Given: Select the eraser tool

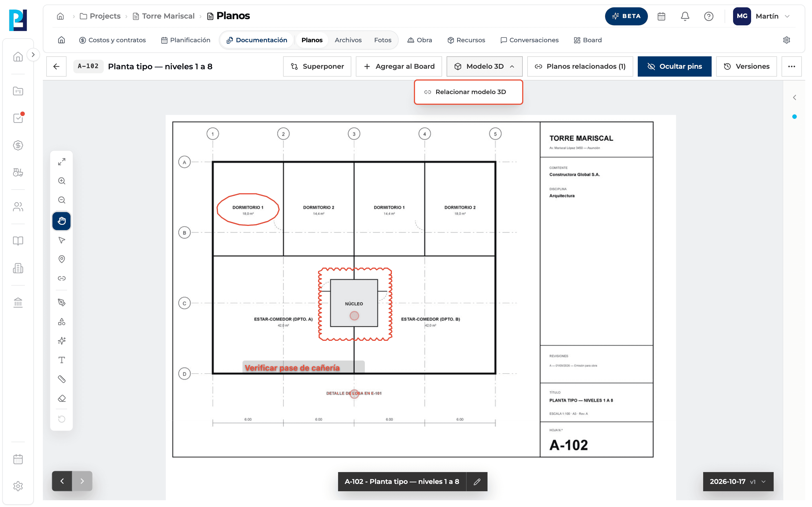Looking at the screenshot, I should [x=61, y=398].
